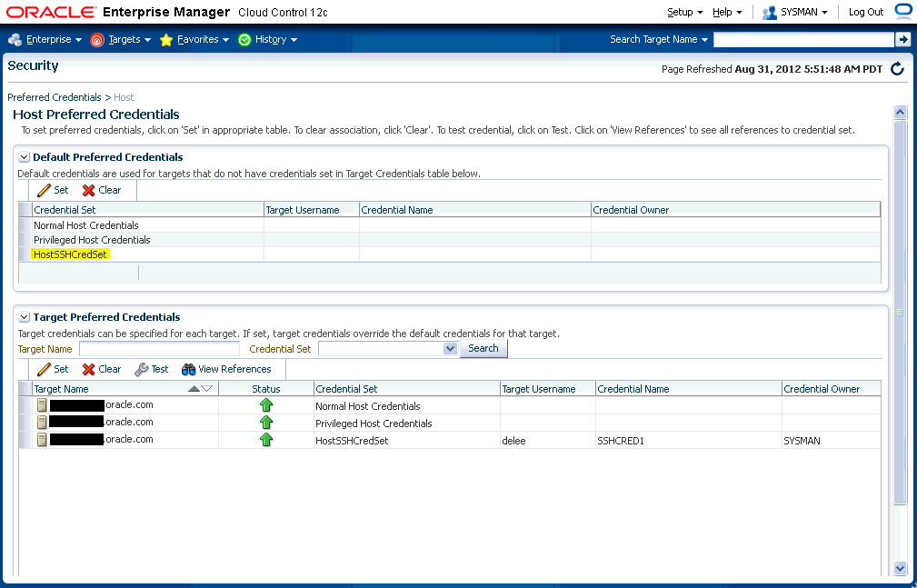Click Clear in Target Preferred Credentials toolbar

(x=102, y=369)
